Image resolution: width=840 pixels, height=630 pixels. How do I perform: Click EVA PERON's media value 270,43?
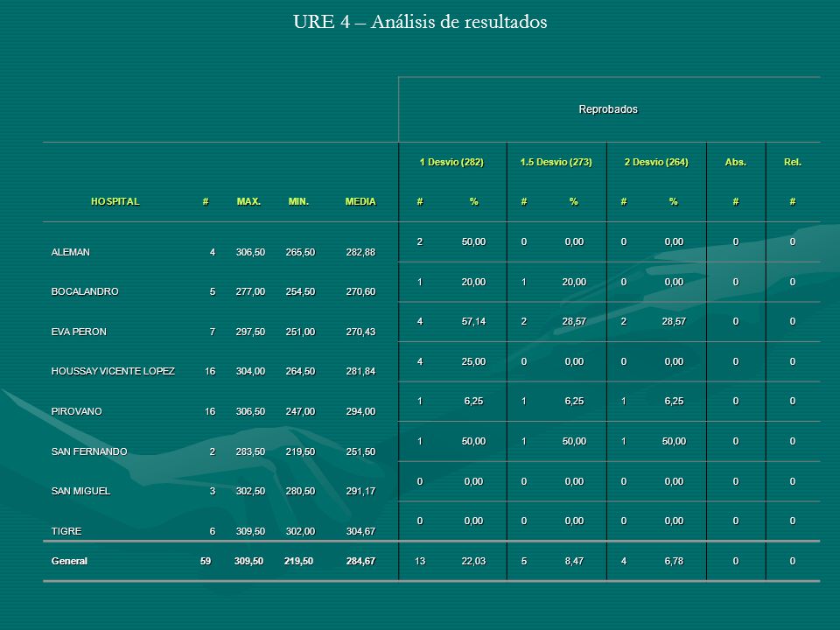tap(360, 332)
